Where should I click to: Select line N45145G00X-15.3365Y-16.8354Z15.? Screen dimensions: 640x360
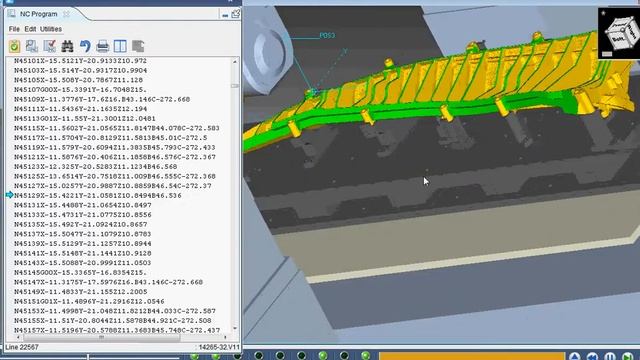pos(80,273)
